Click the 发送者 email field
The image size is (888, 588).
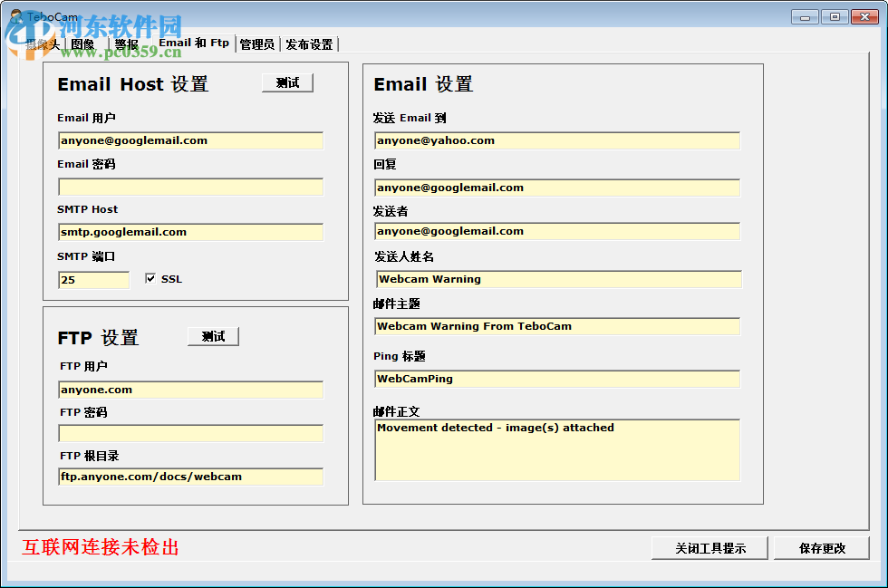pos(557,231)
